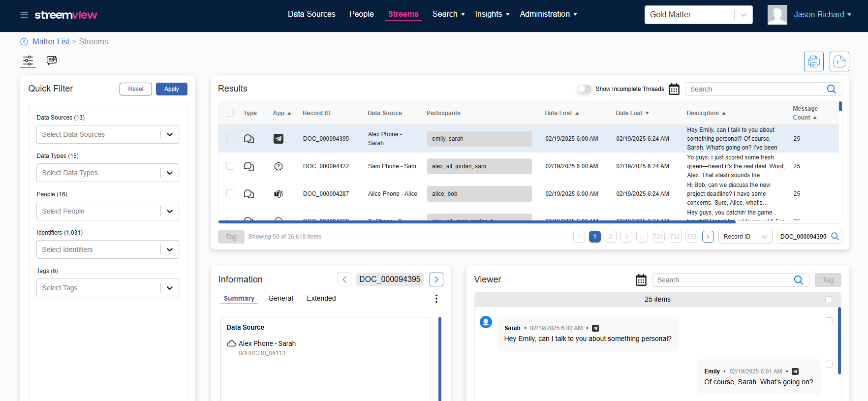Image resolution: width=868 pixels, height=401 pixels.
Task: Click the Tag button in Viewer panel
Action: [828, 280]
